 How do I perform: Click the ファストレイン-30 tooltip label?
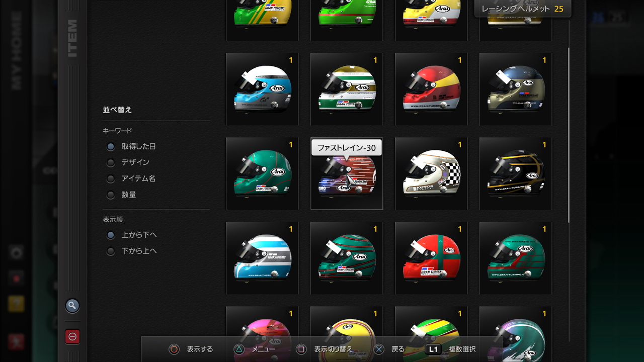[347, 148]
